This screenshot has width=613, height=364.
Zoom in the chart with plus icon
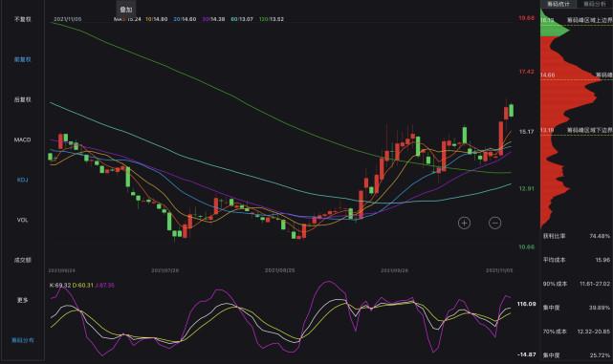[x=464, y=223]
